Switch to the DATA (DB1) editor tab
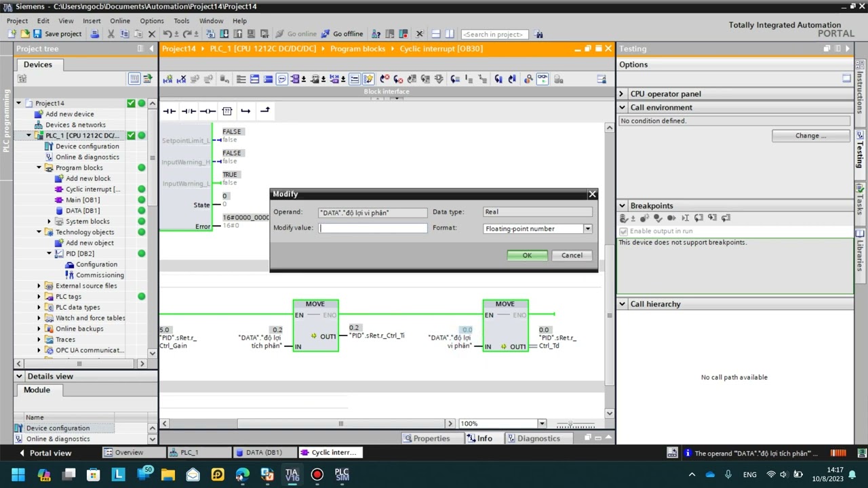Image resolution: width=868 pixels, height=488 pixels. [x=264, y=453]
